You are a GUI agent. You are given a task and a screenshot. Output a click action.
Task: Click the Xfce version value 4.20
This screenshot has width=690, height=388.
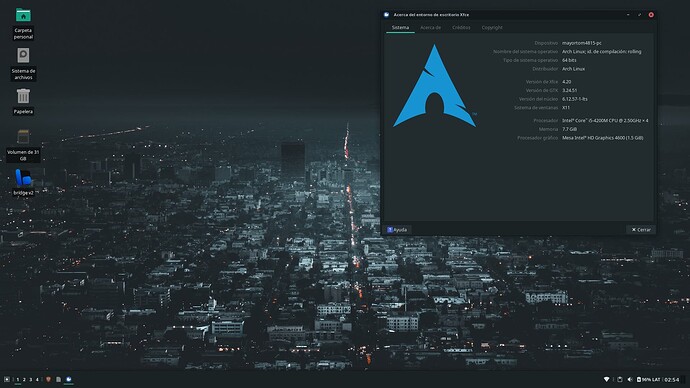pyautogui.click(x=566, y=82)
